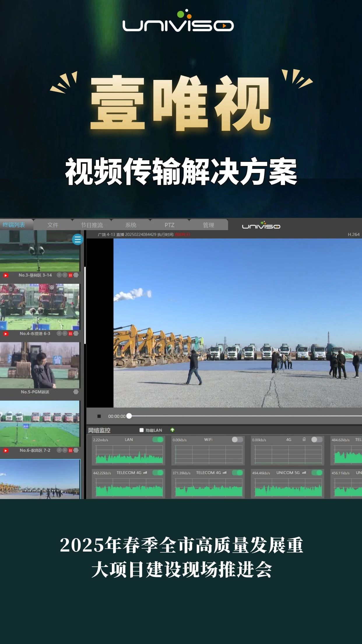
Task: Toggle the UNICOM 5G switch
Action: (317, 473)
